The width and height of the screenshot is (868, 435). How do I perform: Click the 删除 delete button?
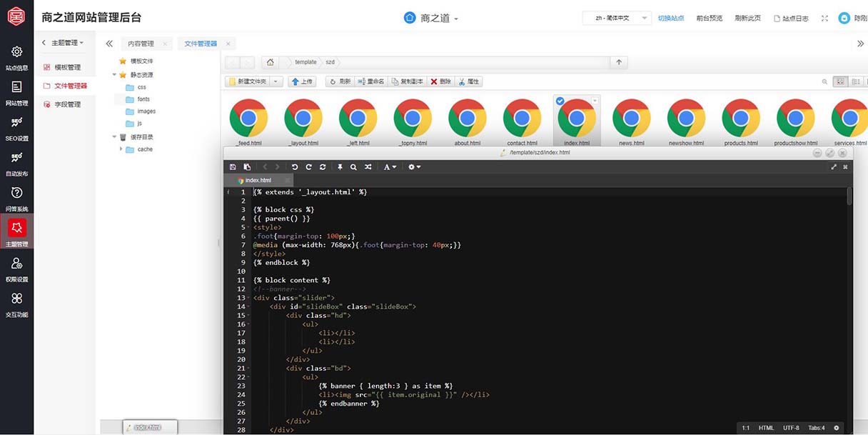440,81
